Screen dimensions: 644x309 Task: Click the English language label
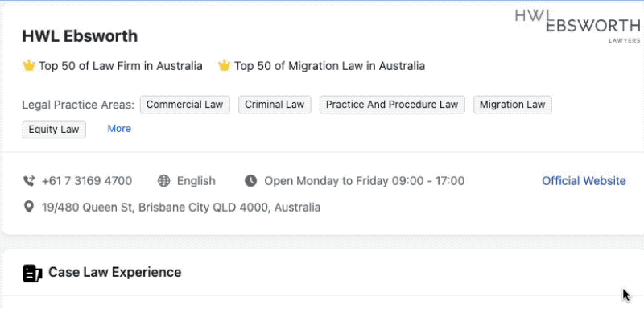click(196, 181)
